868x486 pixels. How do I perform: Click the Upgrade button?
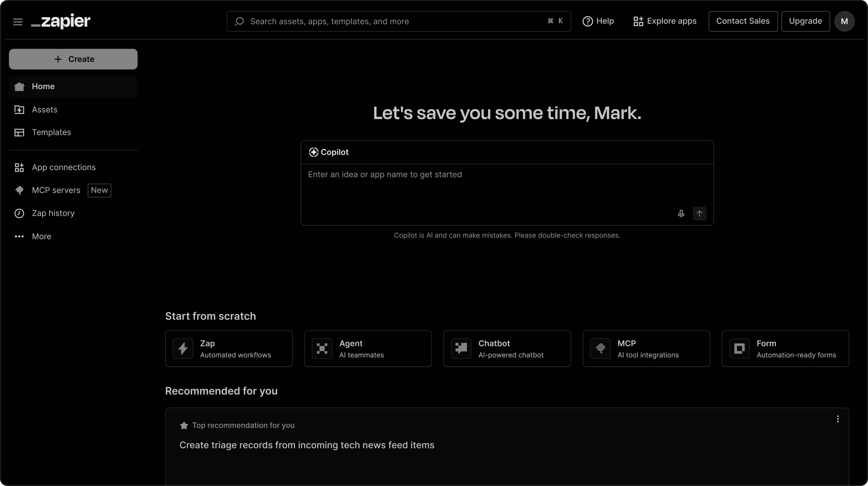pos(805,21)
